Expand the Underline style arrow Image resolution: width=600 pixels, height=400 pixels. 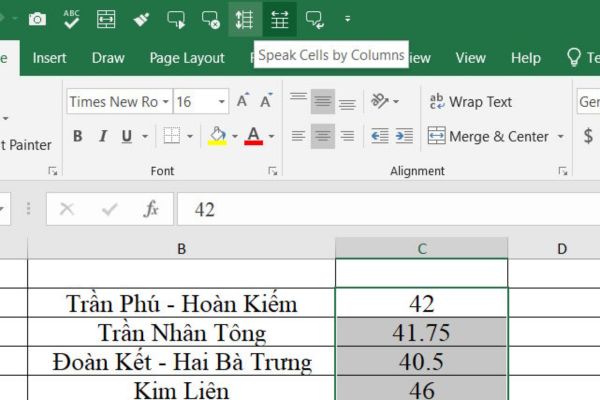tap(145, 136)
